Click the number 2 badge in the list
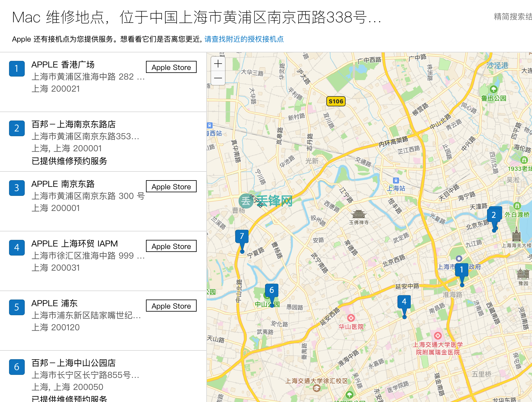Viewport: 532px width, 402px height. click(x=17, y=128)
